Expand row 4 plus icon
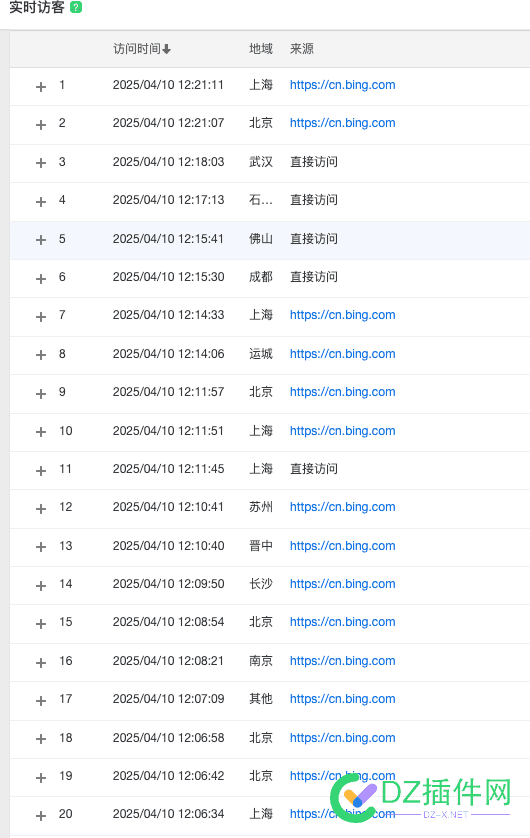 point(41,201)
